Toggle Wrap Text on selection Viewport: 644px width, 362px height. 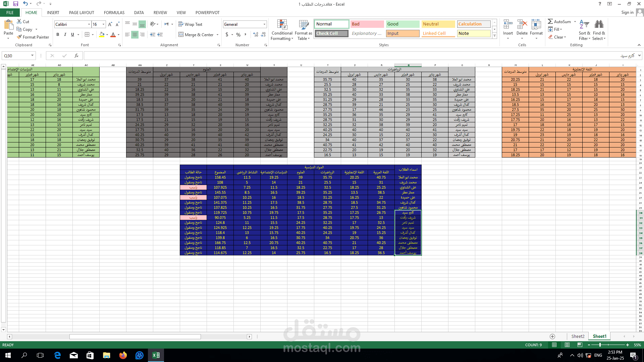tap(191, 24)
